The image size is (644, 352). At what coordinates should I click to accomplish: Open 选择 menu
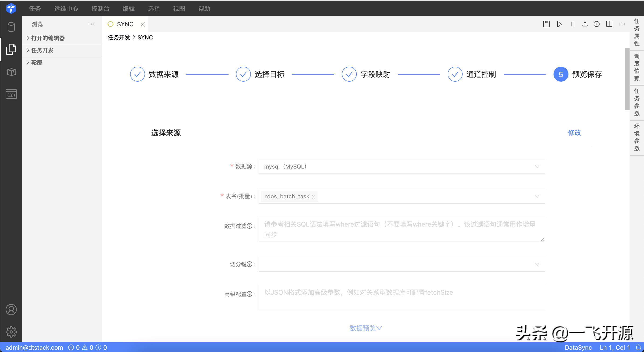[x=153, y=8]
